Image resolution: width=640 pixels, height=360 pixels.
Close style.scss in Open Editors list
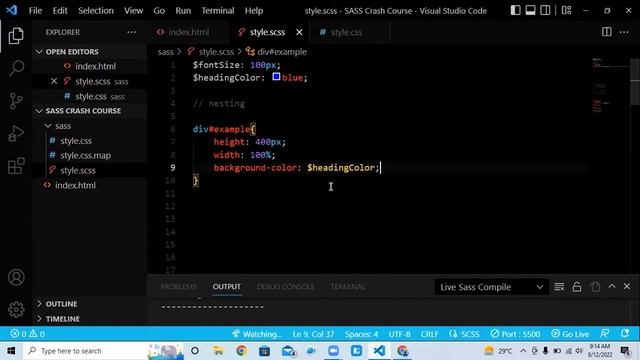[x=54, y=81]
